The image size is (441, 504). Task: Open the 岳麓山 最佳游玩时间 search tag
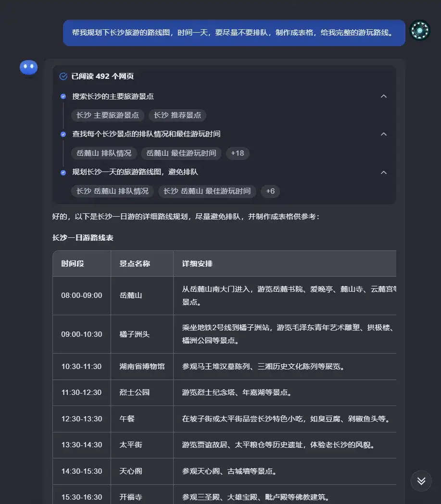(x=181, y=153)
